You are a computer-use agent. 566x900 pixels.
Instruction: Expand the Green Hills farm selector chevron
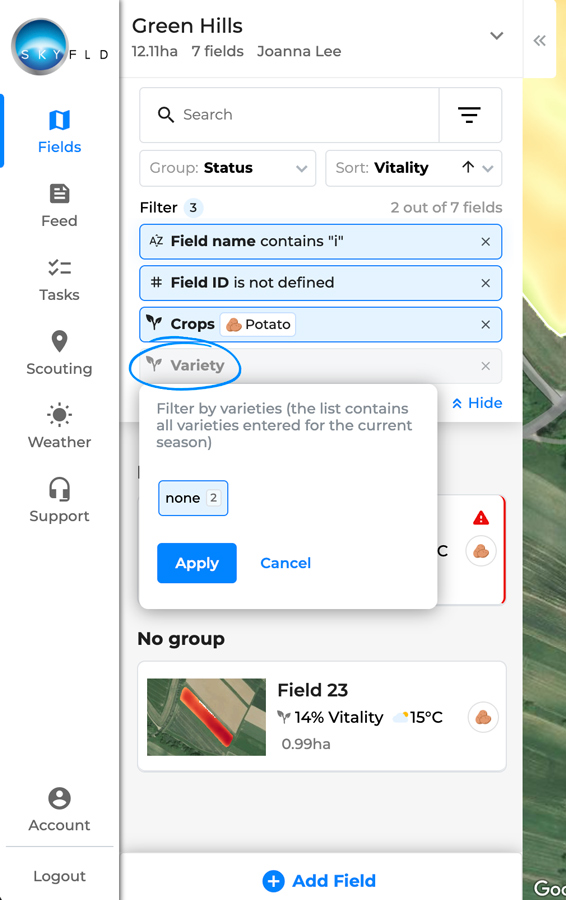click(x=497, y=36)
